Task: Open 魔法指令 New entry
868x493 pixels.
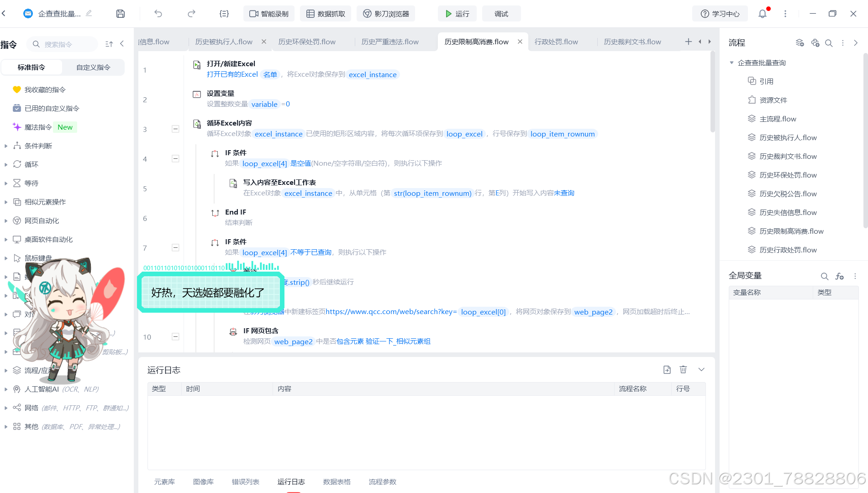Action: pos(44,127)
